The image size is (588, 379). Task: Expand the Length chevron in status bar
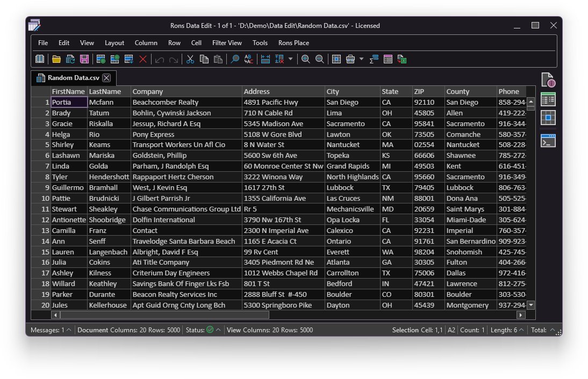[521, 330]
